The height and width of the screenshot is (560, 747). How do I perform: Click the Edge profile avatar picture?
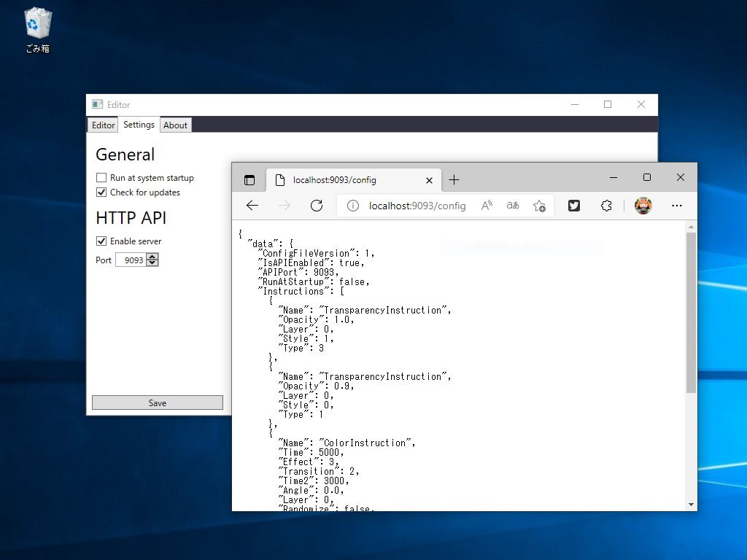643,206
